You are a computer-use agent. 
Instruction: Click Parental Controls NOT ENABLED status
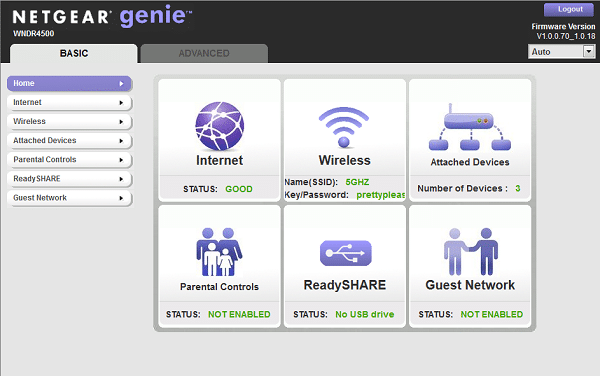(239, 314)
